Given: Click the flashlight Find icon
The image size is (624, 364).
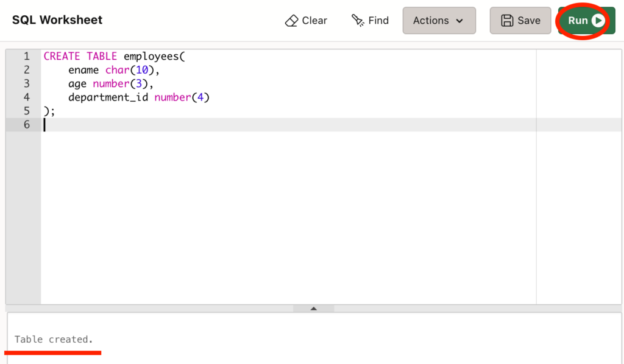Looking at the screenshot, I should coord(358,21).
